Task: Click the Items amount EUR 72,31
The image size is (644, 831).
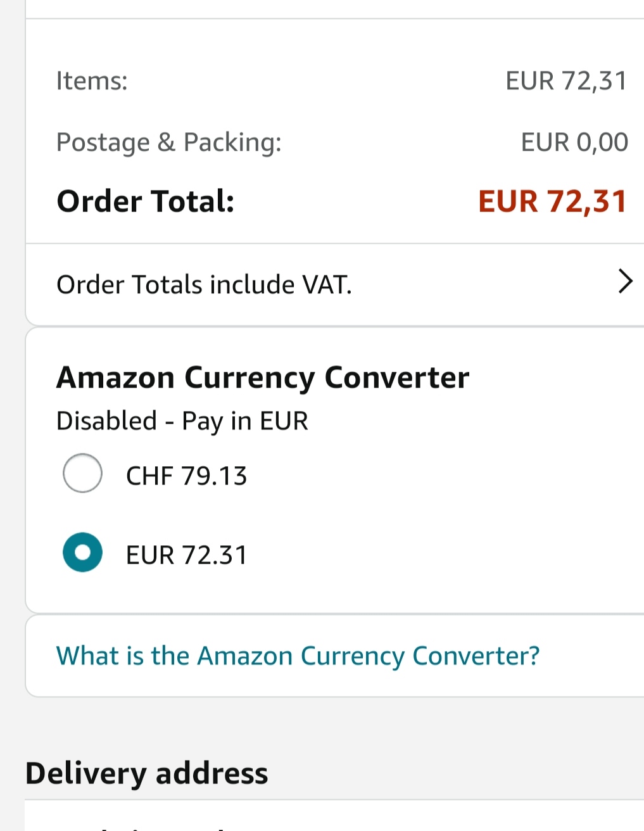Action: click(566, 81)
